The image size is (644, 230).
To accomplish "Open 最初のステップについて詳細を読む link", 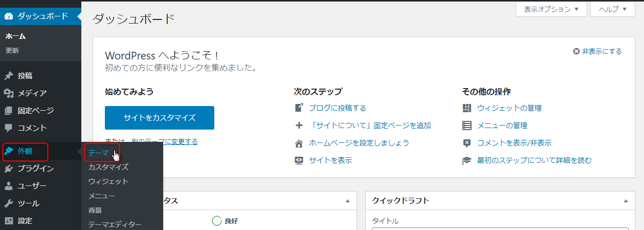I will point(535,160).
